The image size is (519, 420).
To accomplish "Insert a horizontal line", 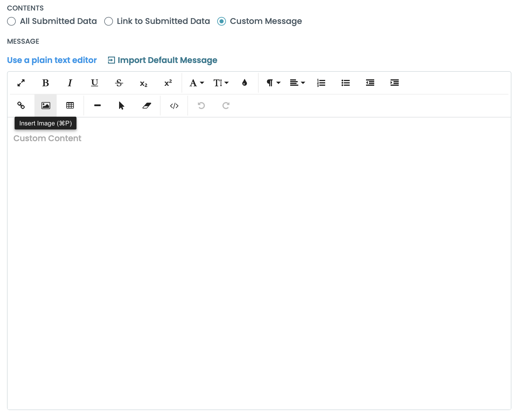I will point(97,106).
